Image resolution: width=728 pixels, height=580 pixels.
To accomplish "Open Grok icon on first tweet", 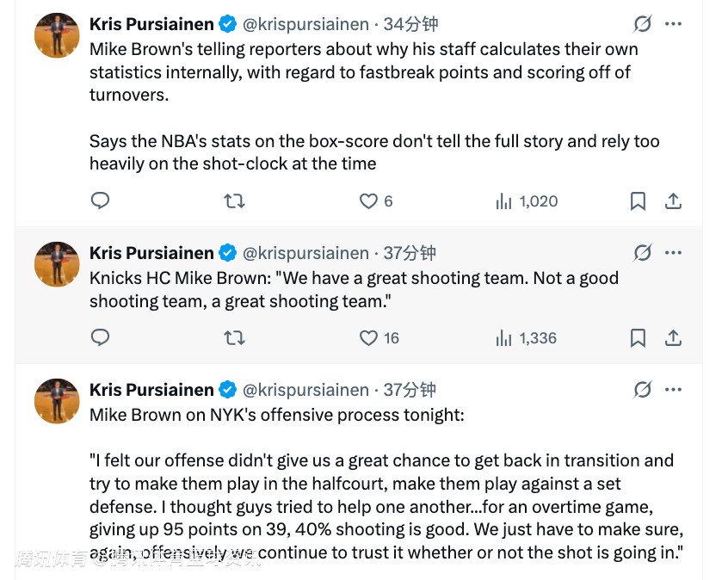I will pyautogui.click(x=642, y=23).
